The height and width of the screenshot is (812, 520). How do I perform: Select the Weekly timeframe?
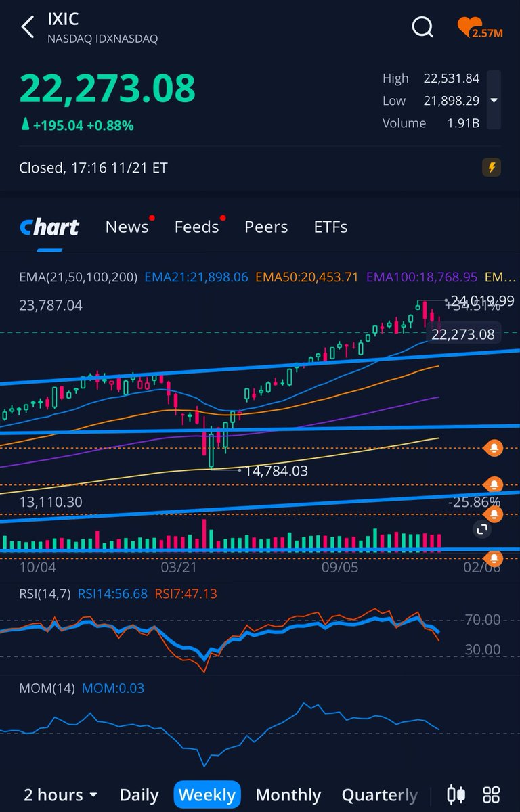[207, 795]
